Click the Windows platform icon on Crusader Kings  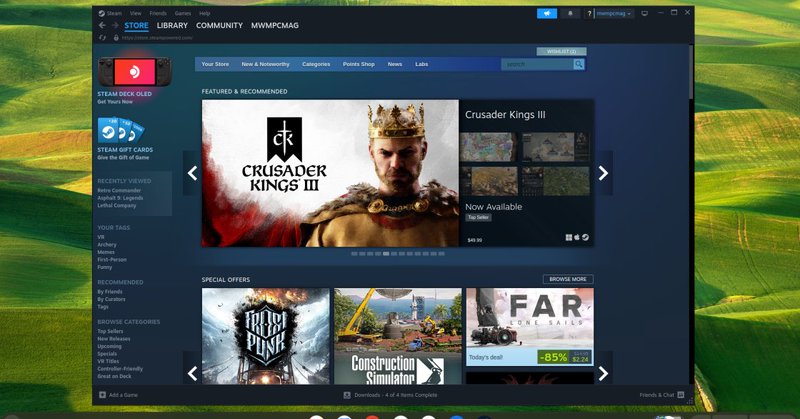pos(568,237)
